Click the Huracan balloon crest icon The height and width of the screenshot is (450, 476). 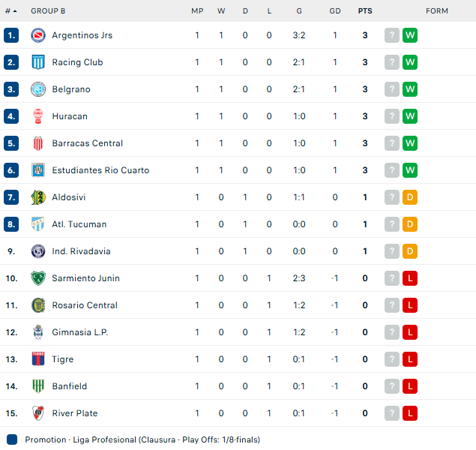pos(38,116)
